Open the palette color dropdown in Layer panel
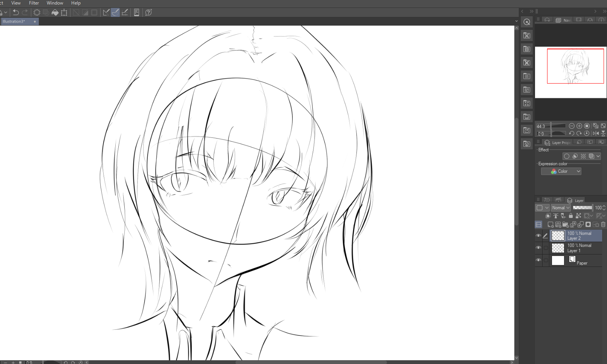607x364 pixels. pos(542,208)
